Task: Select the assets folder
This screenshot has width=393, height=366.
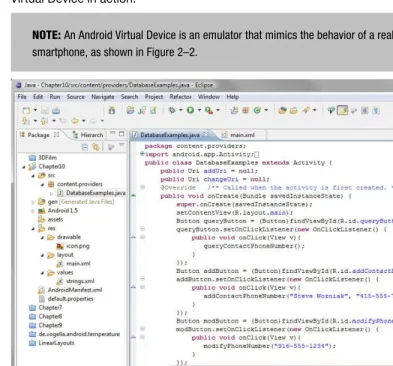Action: click(x=50, y=219)
